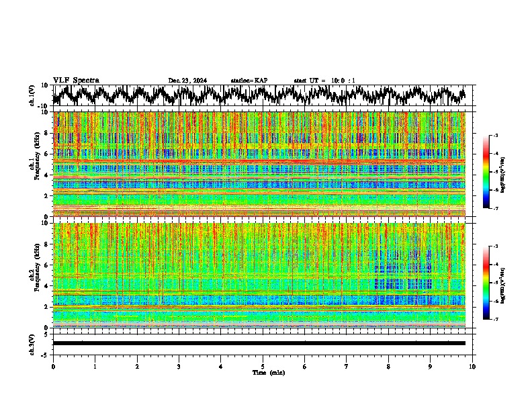
Task: Click the 'ch.1(V)' axis label
Action: point(32,96)
